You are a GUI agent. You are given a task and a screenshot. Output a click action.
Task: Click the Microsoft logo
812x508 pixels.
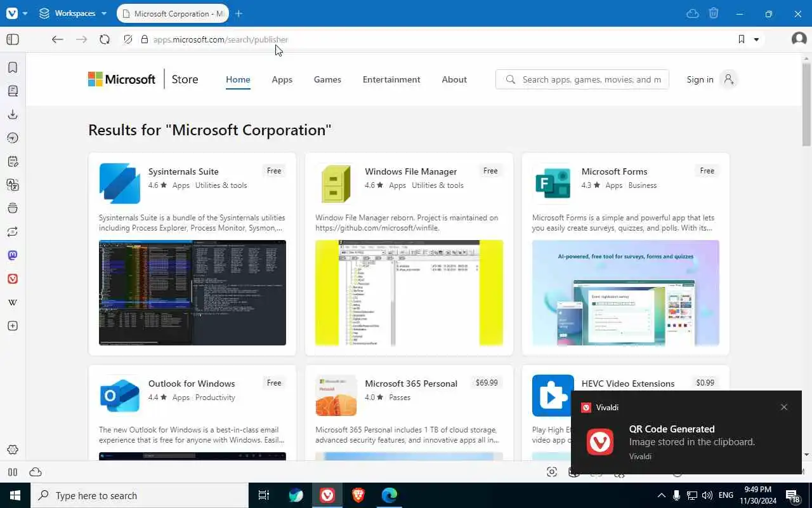[122, 79]
